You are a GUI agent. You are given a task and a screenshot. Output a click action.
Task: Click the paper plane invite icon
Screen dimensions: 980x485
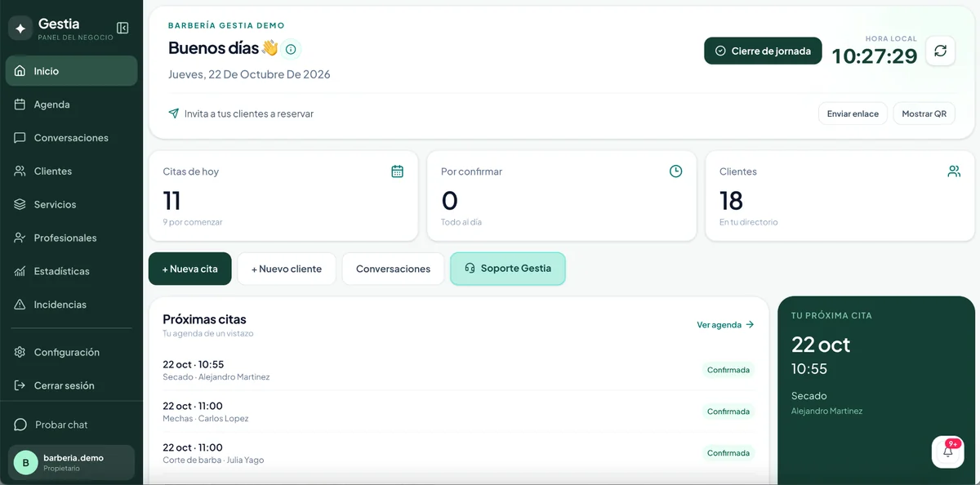point(174,113)
